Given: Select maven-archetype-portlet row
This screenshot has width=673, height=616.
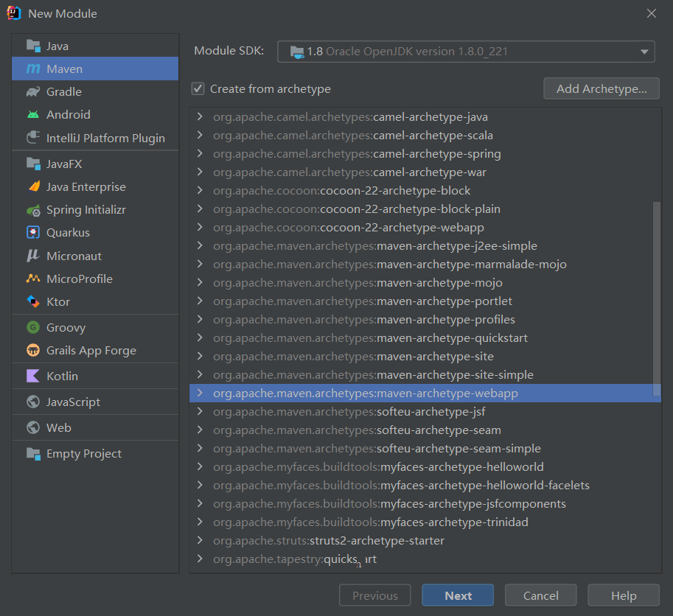Looking at the screenshot, I should [425, 301].
